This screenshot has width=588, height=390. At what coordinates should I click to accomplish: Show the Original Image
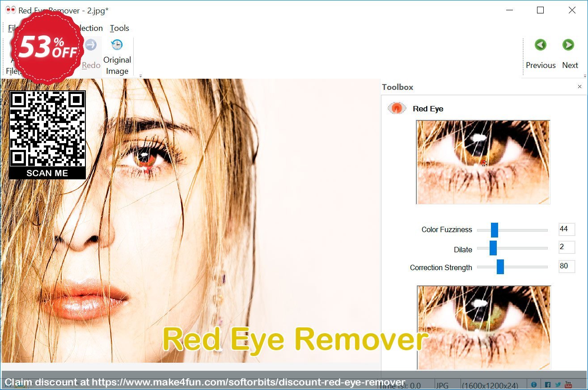click(x=117, y=57)
